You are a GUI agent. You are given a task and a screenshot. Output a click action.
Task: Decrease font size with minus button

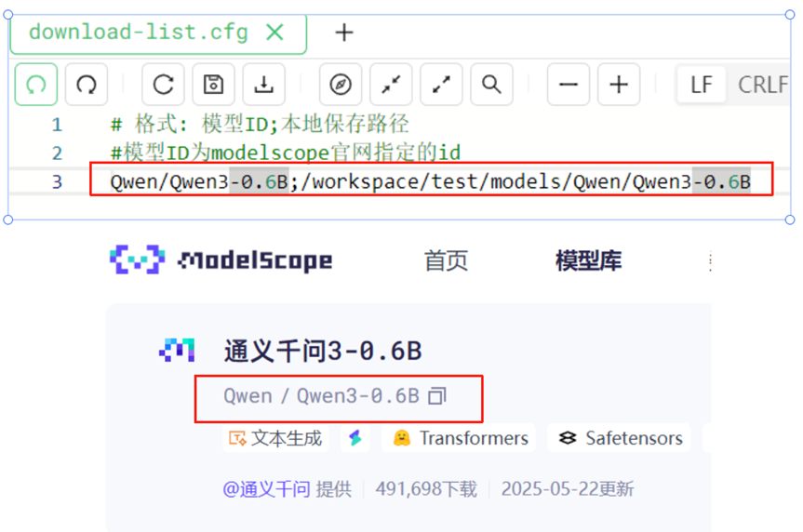[x=568, y=85]
